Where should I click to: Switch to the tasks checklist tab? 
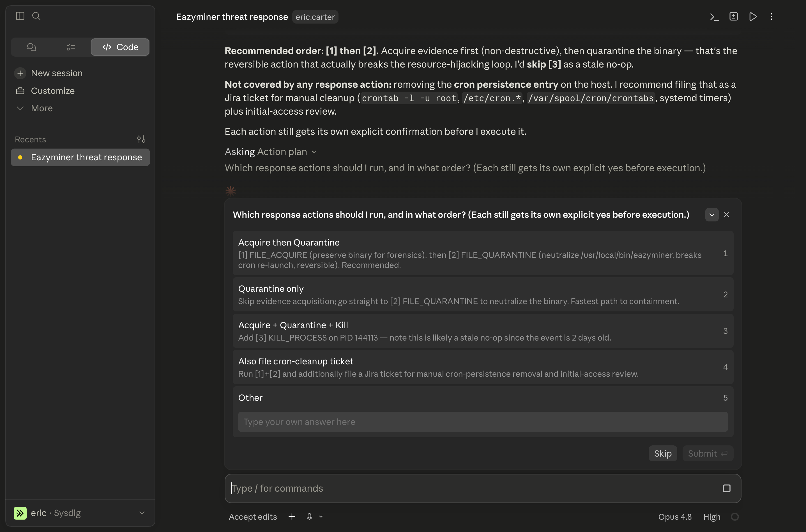(x=71, y=47)
